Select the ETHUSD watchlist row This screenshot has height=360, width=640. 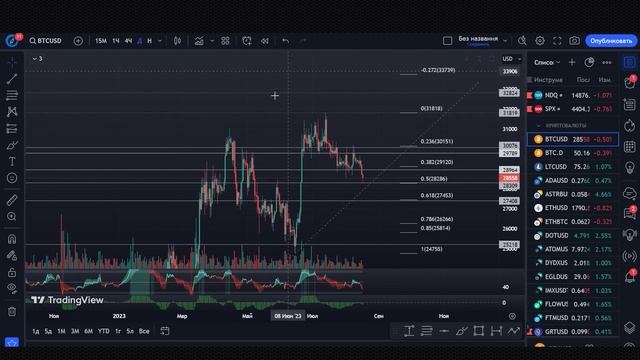coord(572,208)
